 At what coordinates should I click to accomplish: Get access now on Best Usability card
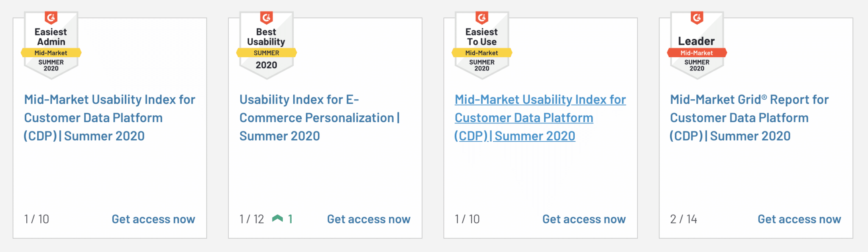pyautogui.click(x=369, y=219)
